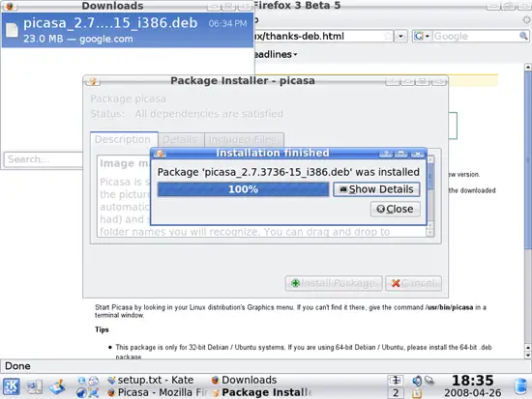The image size is (532, 399).
Task: Click the blue pencil app icon in panel
Action: (57, 386)
